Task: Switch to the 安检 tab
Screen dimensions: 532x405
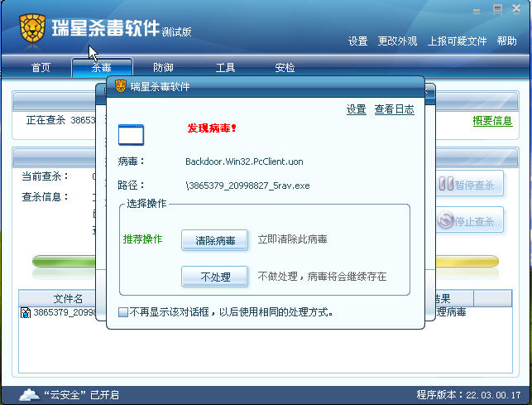Action: [285, 68]
